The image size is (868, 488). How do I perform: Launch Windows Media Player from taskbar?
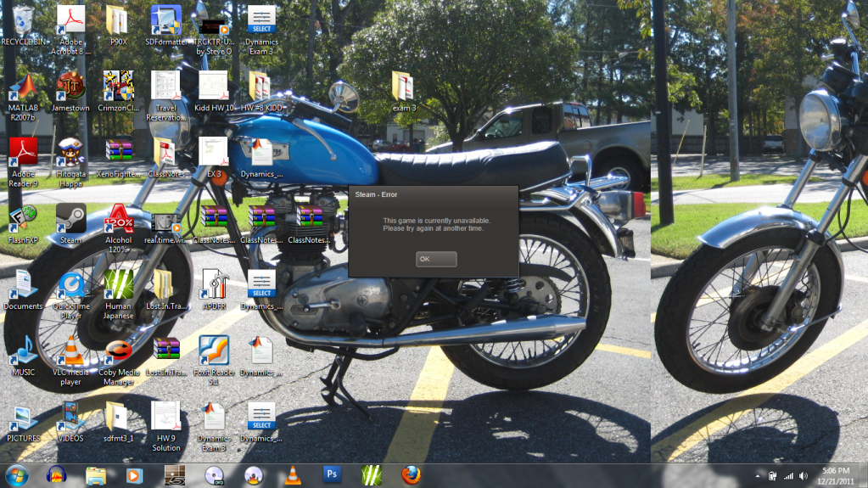pyautogui.click(x=135, y=476)
